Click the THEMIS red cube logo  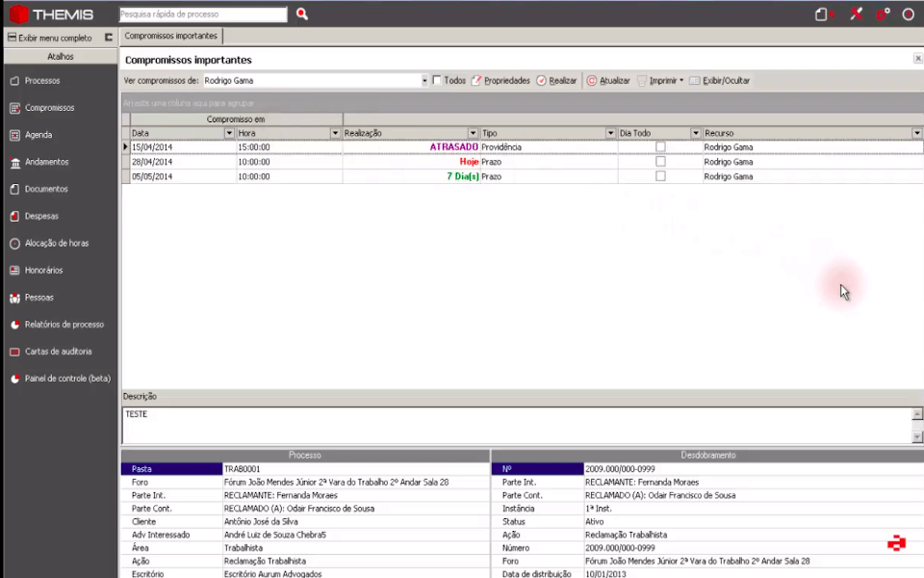[x=18, y=14]
